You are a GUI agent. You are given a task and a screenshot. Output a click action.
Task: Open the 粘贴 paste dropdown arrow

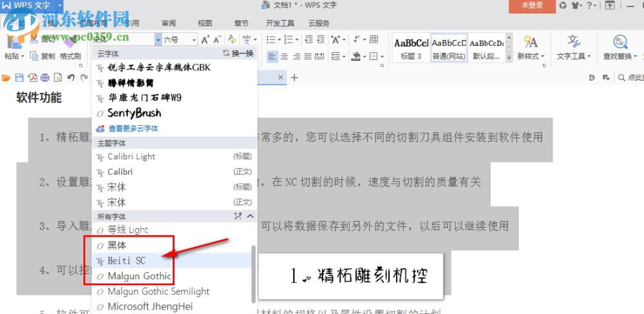click(x=22, y=56)
